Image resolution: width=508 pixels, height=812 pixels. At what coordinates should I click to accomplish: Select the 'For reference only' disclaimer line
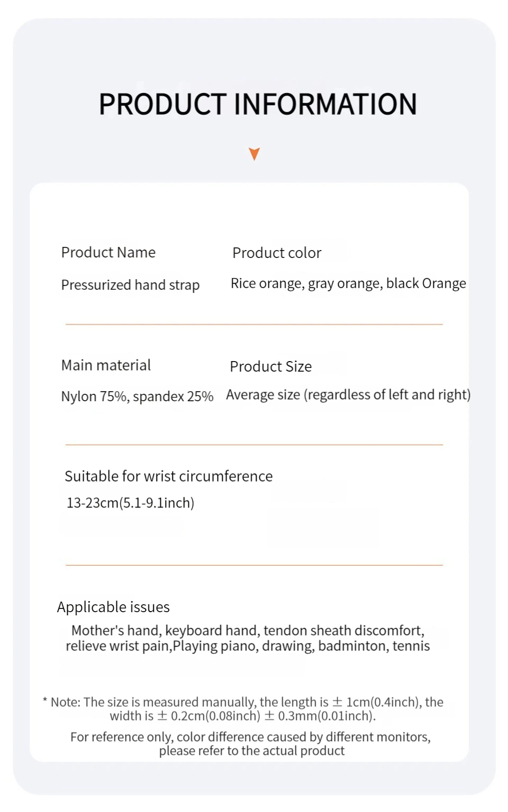coord(250,737)
